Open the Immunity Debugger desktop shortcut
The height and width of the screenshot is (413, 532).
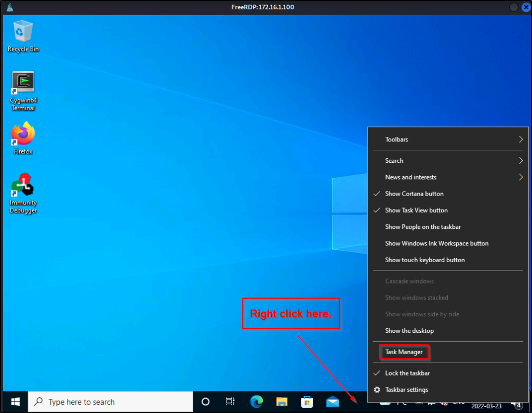coord(23,186)
